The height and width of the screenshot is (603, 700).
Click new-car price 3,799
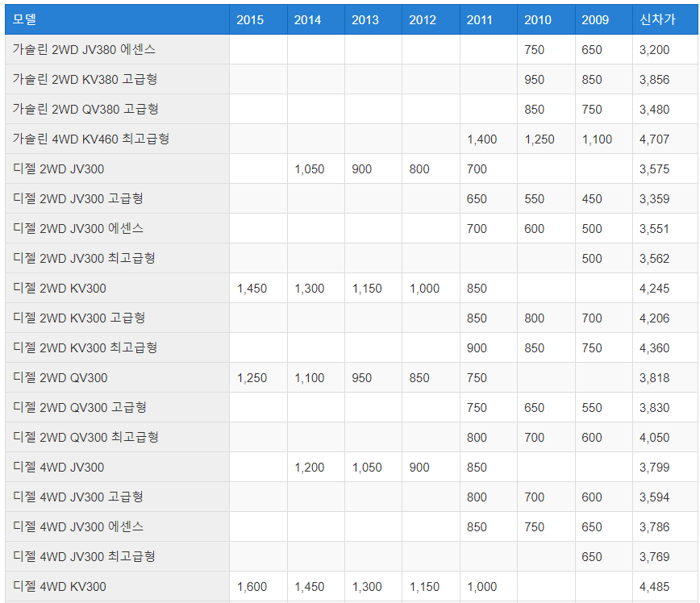654,468
